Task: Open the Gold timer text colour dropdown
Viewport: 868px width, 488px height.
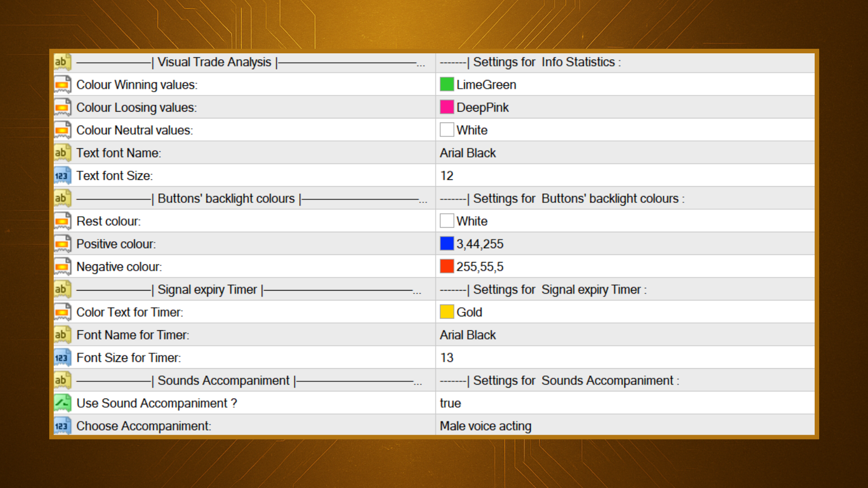Action: (469, 312)
